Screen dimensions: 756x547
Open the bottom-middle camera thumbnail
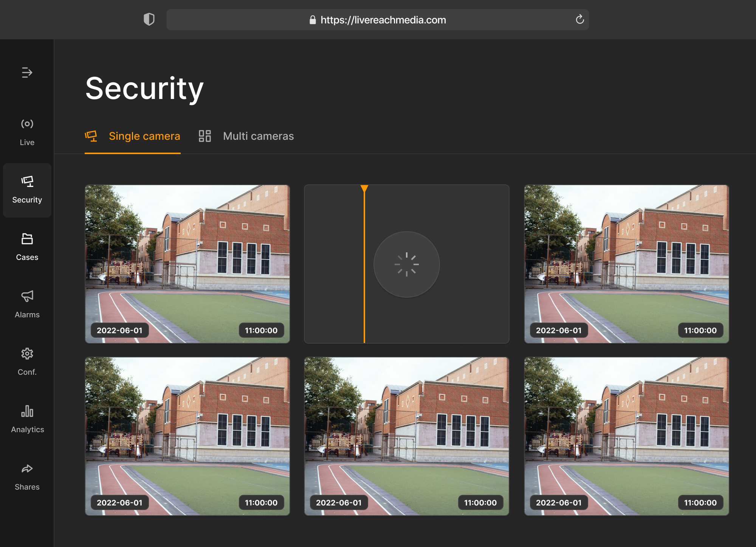[407, 436]
